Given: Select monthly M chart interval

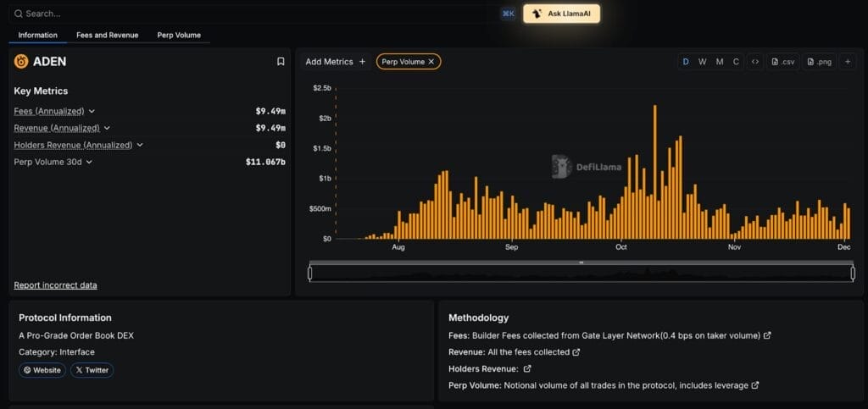Looking at the screenshot, I should pos(720,62).
